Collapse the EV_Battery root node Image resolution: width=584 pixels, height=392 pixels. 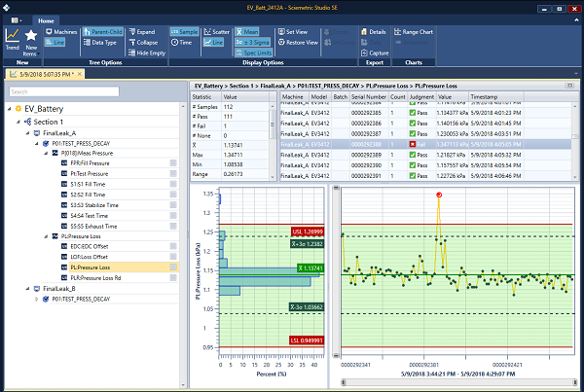[x=10, y=109]
